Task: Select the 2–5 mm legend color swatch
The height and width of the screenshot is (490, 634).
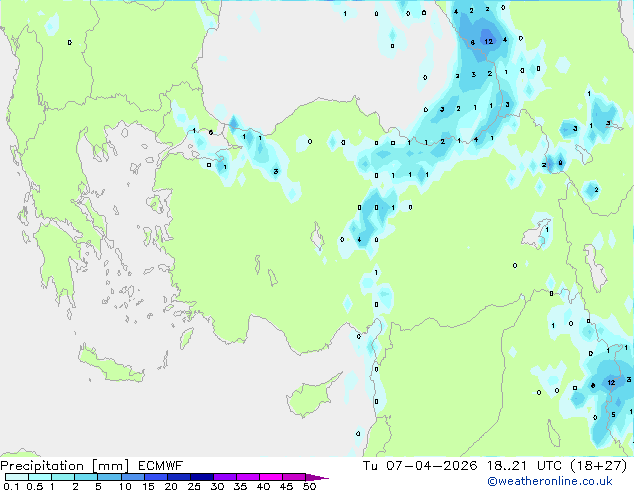Action: coord(86,477)
